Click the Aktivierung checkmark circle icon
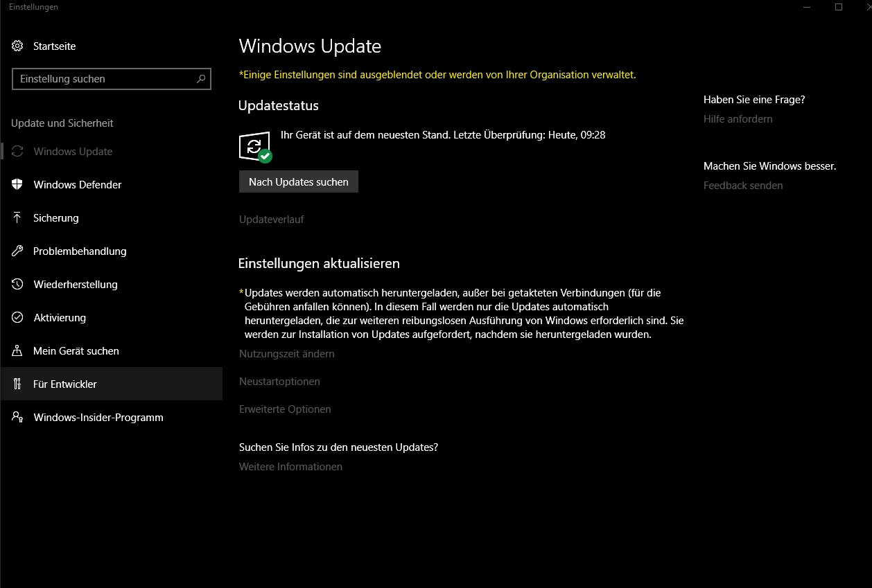 (17, 318)
